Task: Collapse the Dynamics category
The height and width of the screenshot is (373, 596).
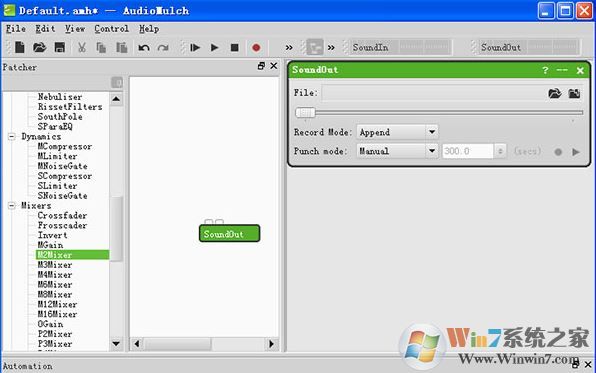Action: pyautogui.click(x=12, y=136)
